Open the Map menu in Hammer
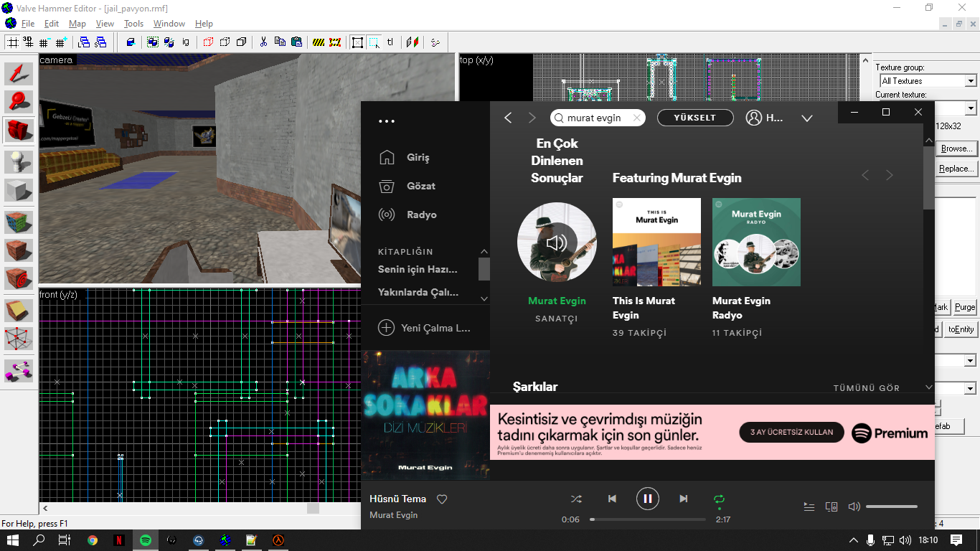The image size is (980, 551). point(77,24)
